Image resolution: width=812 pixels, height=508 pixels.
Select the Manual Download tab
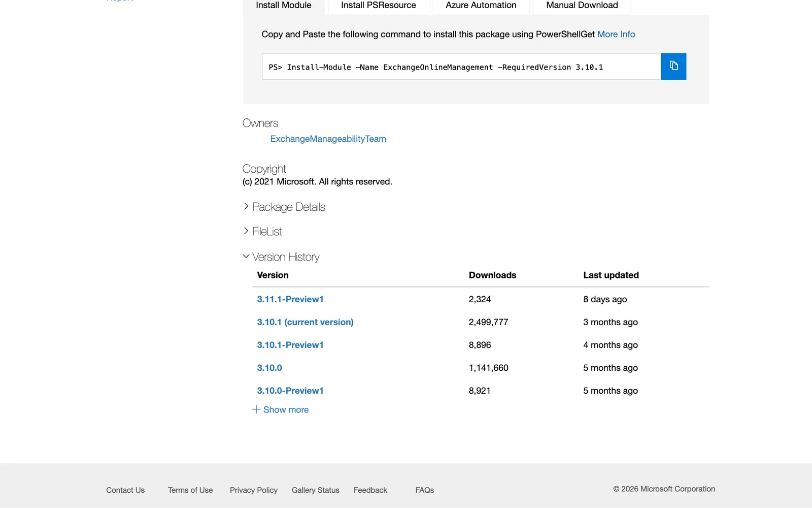pyautogui.click(x=582, y=6)
